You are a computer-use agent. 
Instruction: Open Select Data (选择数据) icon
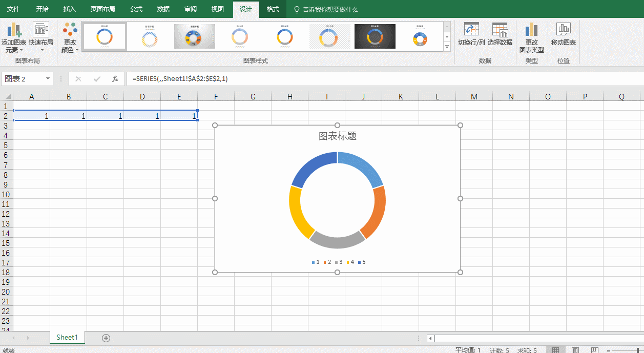point(500,30)
